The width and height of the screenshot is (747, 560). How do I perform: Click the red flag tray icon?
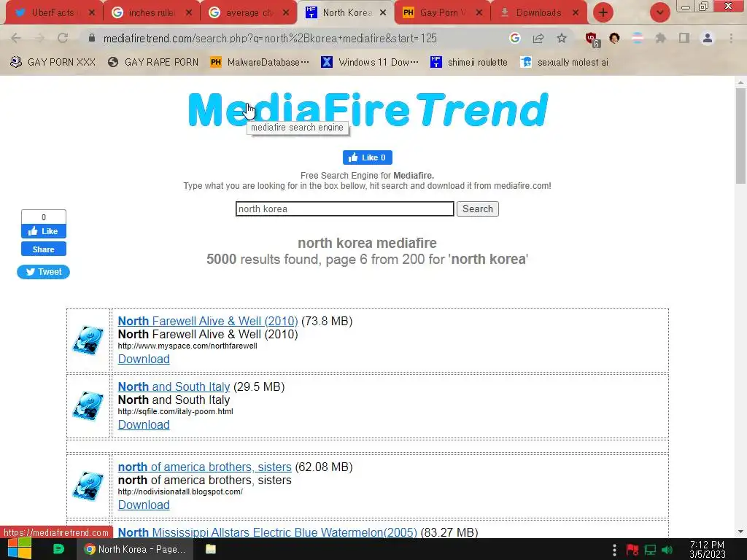632,550
